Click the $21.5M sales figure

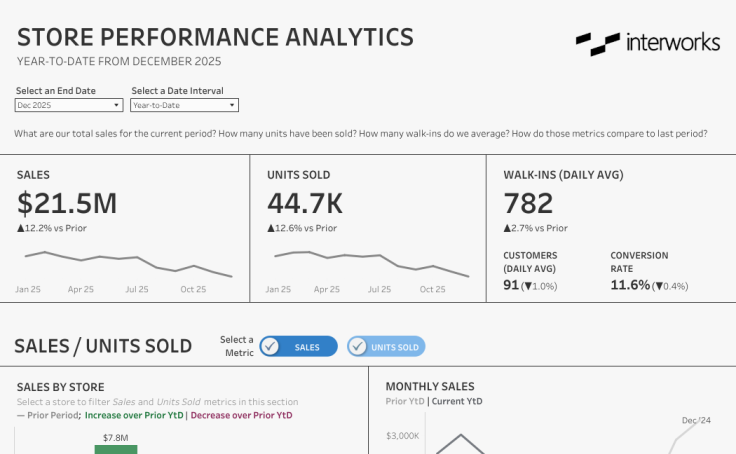pyautogui.click(x=67, y=203)
